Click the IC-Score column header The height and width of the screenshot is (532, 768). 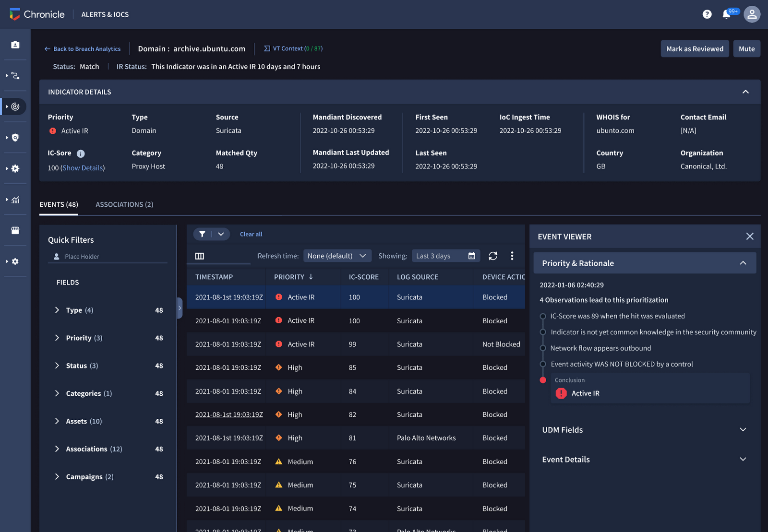click(364, 277)
